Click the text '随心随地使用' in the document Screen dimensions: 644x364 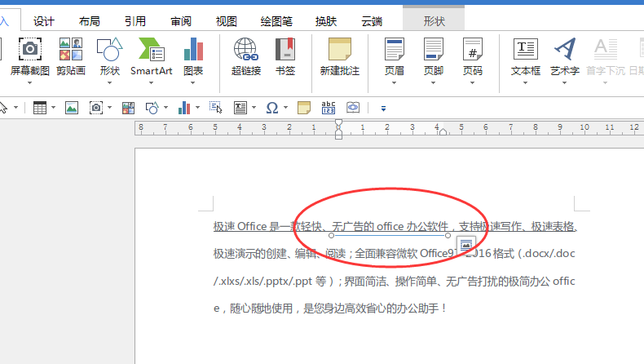coord(261,308)
